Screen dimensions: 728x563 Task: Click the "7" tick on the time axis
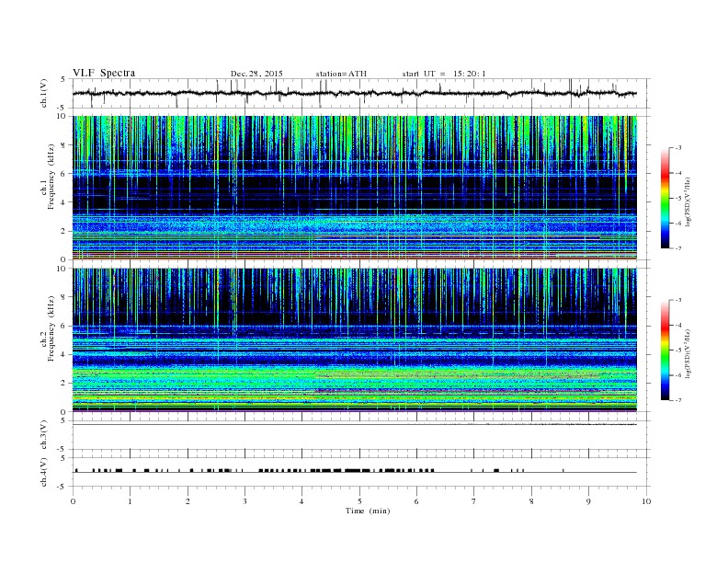[474, 501]
